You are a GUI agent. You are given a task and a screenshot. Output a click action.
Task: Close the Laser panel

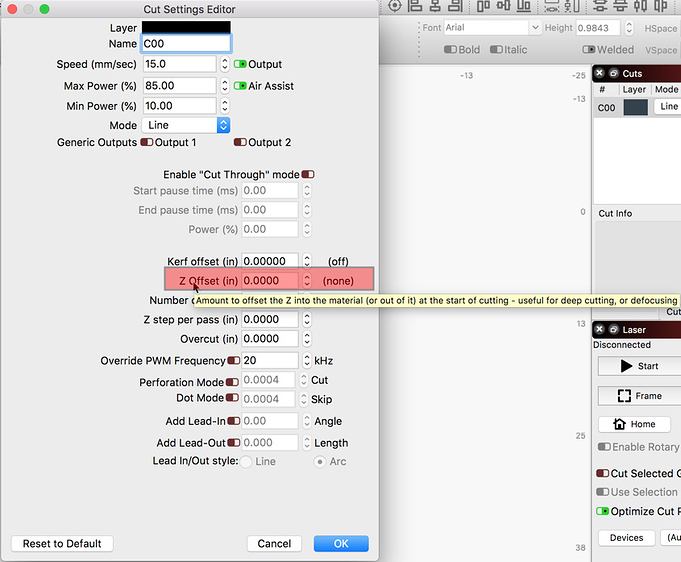click(601, 330)
